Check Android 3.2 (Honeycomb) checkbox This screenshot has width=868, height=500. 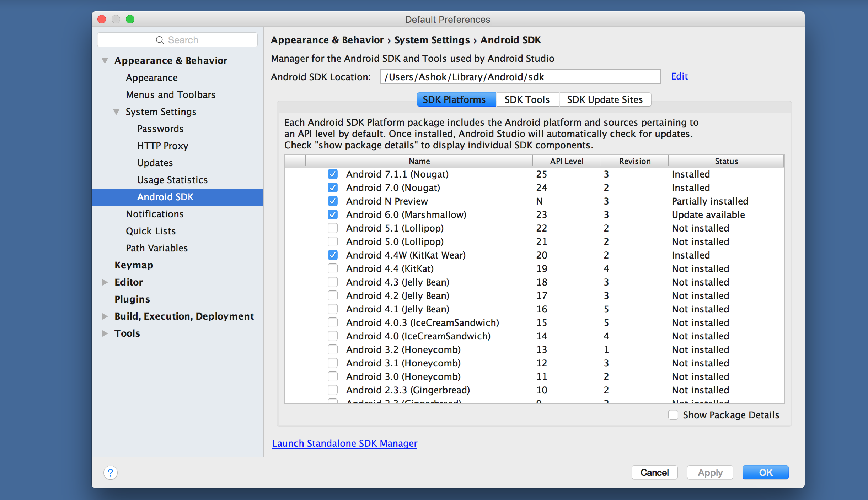click(333, 349)
